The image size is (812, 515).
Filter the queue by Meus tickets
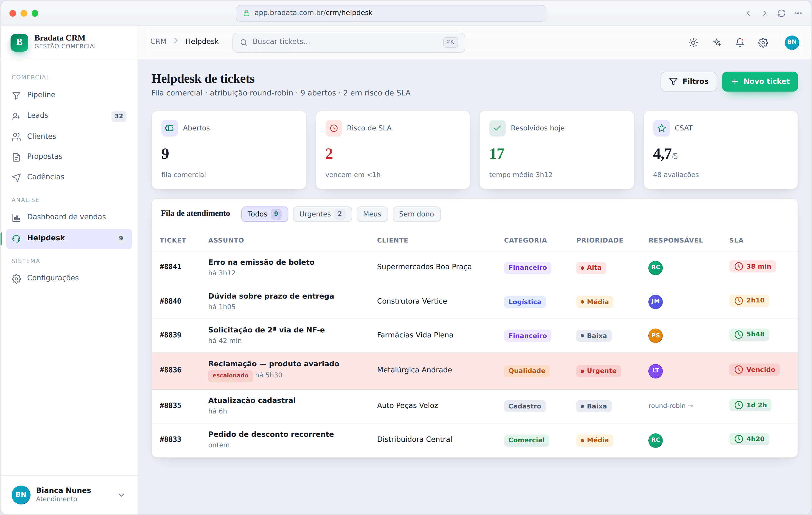[372, 214]
